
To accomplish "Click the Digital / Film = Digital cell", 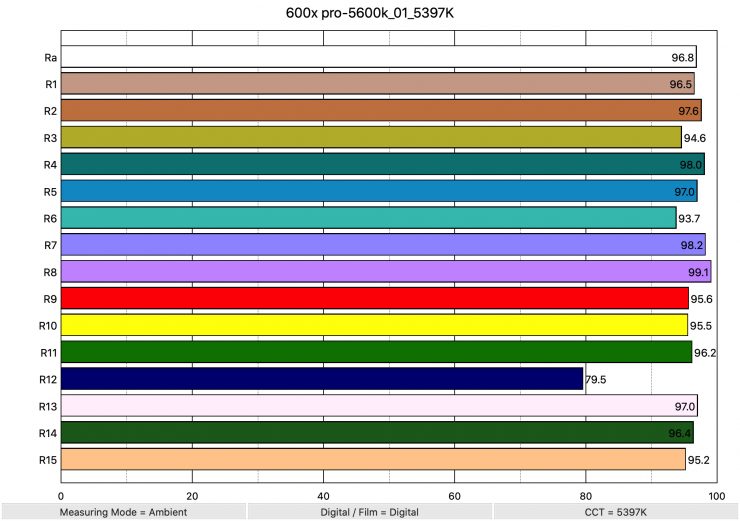I will coord(369,511).
